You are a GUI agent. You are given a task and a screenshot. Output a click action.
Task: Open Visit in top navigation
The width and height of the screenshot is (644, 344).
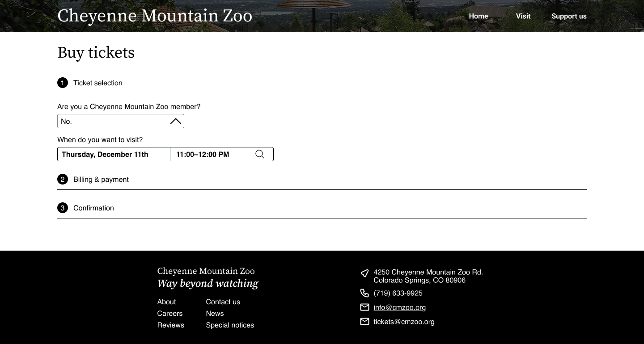pyautogui.click(x=523, y=16)
